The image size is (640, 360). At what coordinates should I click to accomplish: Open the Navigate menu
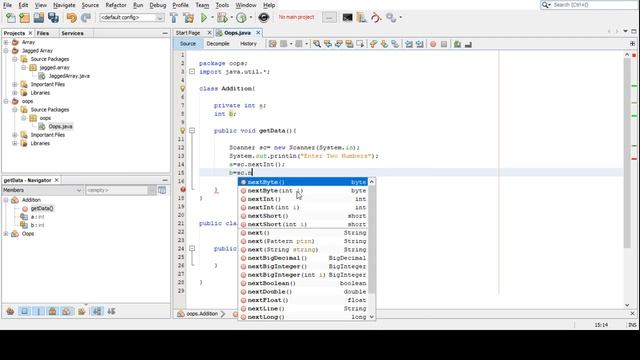[64, 5]
